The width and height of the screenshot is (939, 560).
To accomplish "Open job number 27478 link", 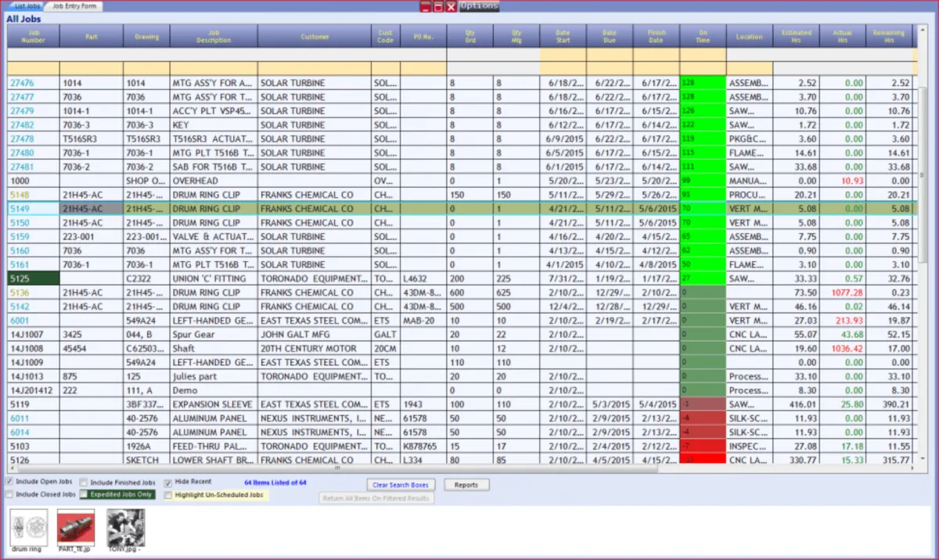I will coord(22,138).
